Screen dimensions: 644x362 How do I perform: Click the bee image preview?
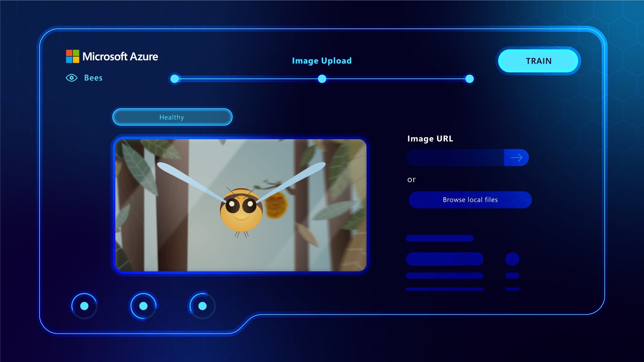pos(240,205)
